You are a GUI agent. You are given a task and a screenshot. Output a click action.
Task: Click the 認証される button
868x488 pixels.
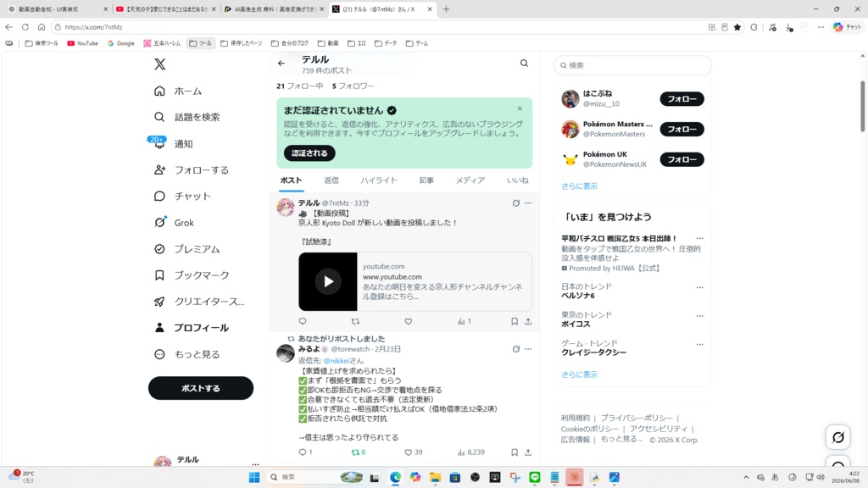click(309, 153)
